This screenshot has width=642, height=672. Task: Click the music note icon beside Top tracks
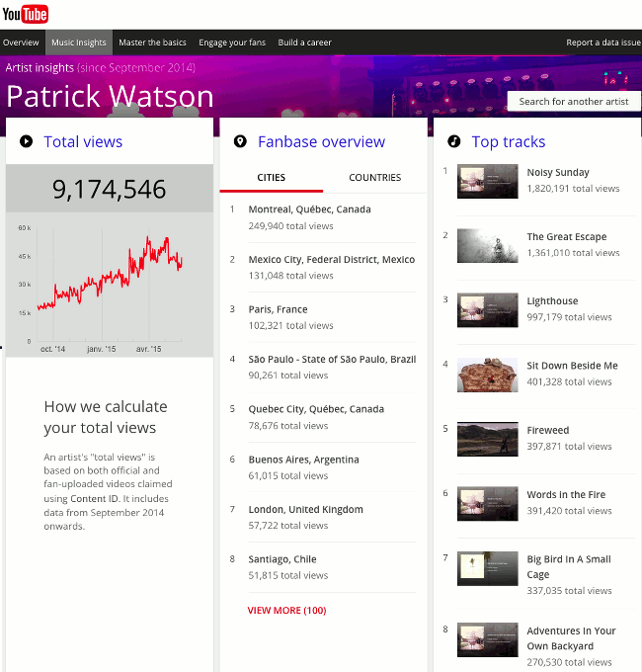(454, 141)
